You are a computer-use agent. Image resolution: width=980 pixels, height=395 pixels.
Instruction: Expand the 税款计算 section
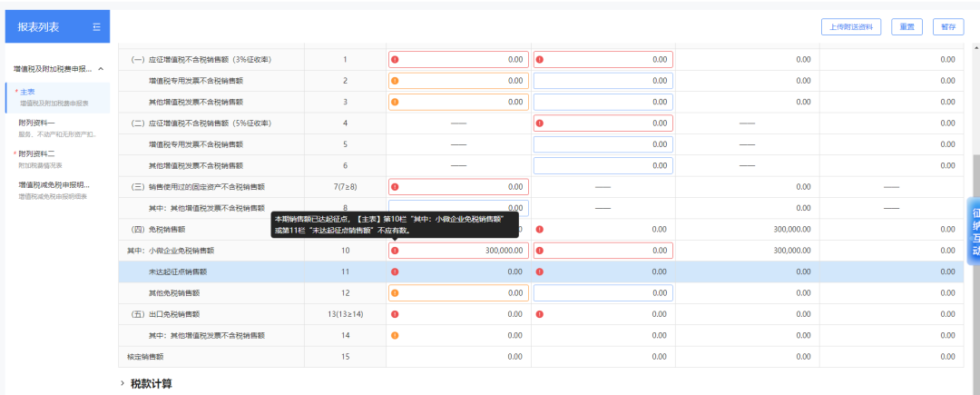coord(123,384)
